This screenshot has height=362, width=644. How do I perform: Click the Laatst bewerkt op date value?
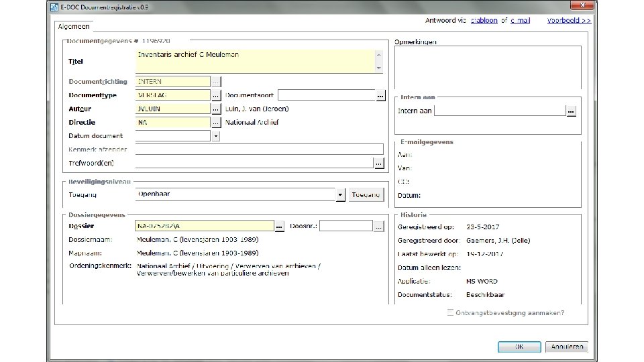coord(484,254)
